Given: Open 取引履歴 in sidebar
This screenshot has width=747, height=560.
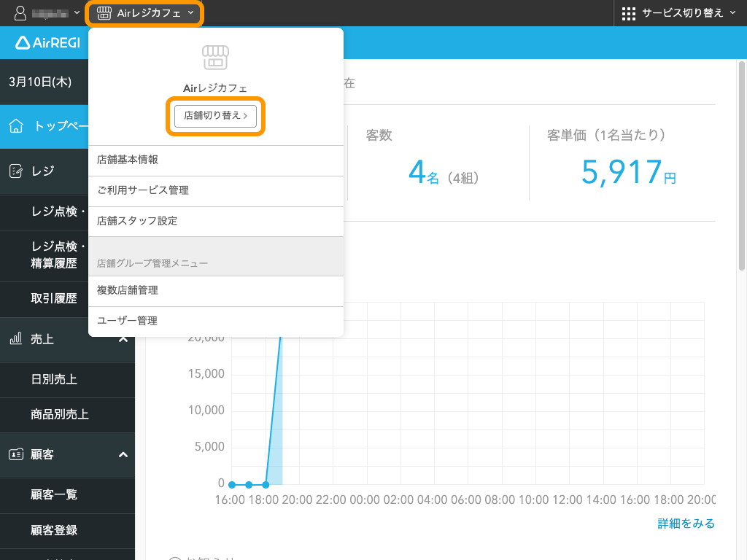Looking at the screenshot, I should coord(44,298).
